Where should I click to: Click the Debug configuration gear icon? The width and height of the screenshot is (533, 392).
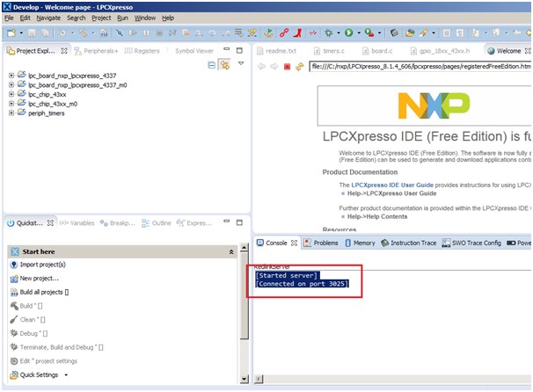[x=62, y=33]
